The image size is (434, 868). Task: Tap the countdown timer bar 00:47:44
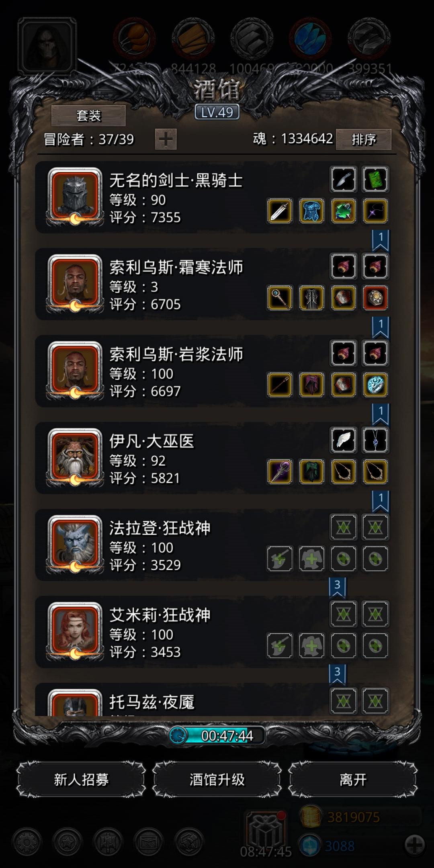click(217, 735)
